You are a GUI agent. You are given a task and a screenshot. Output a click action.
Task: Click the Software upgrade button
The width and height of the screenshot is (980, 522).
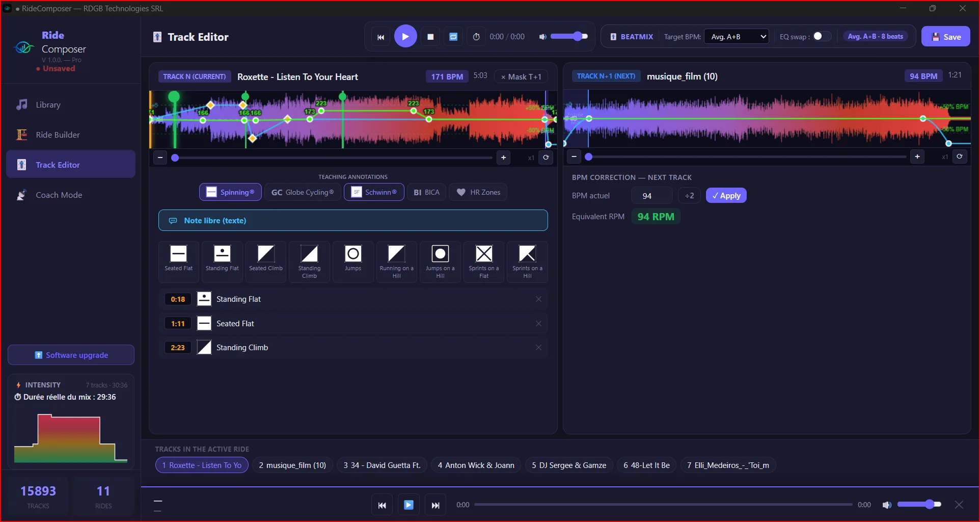point(71,355)
